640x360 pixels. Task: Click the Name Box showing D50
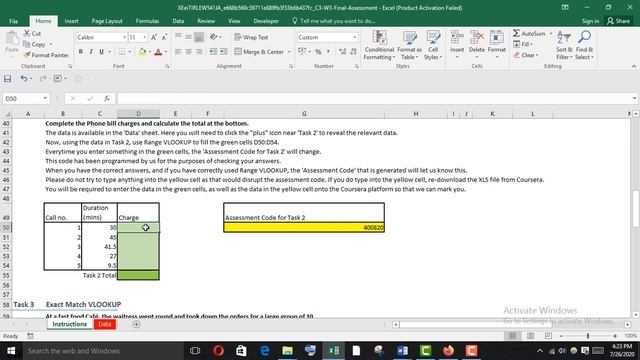25,98
